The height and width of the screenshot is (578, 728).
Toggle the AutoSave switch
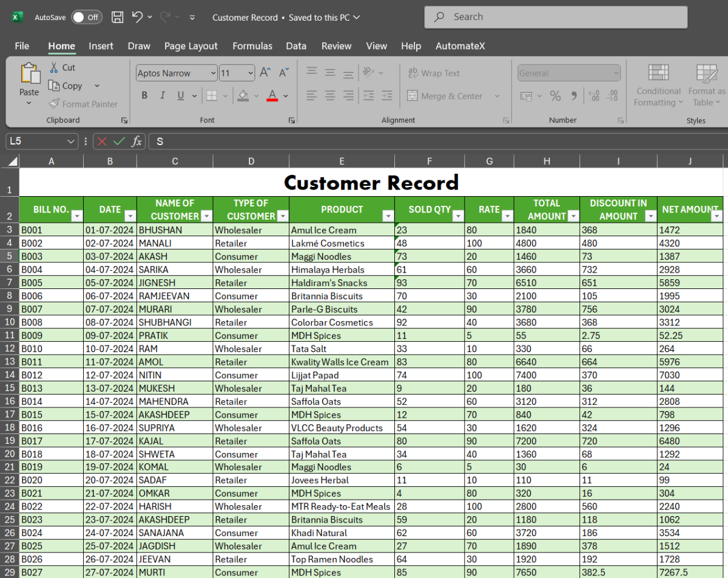click(x=86, y=18)
